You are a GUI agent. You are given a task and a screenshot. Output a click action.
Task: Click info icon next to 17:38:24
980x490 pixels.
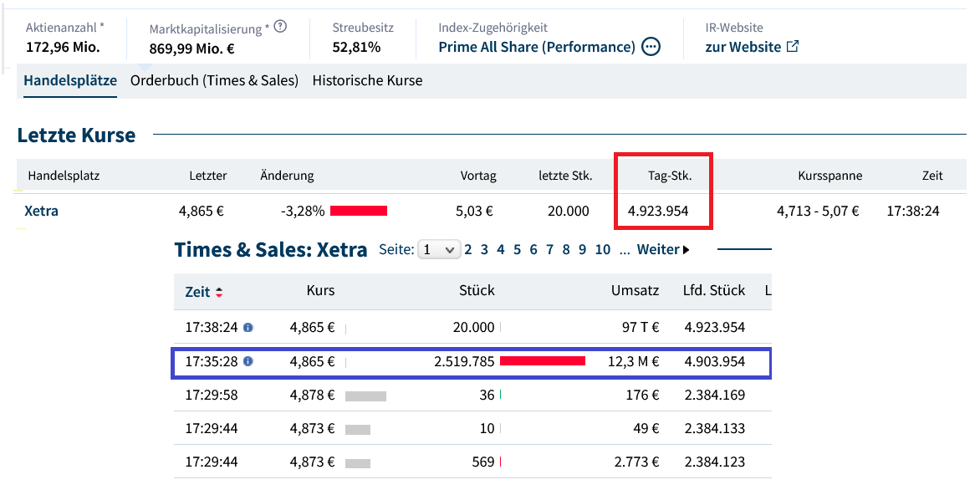point(248,328)
